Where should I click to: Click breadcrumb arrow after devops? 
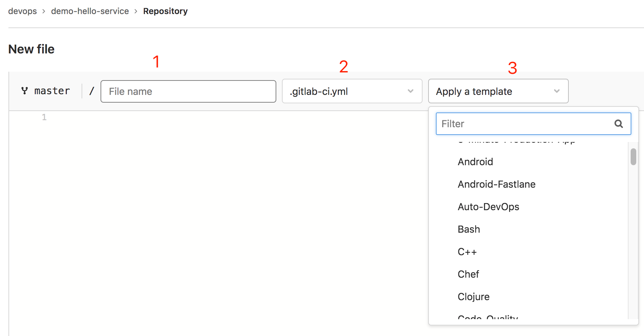point(44,11)
